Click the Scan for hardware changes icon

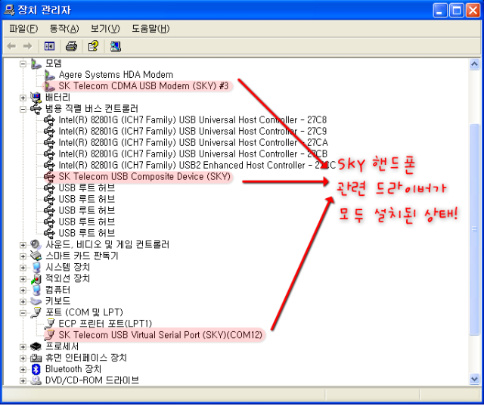[115, 46]
